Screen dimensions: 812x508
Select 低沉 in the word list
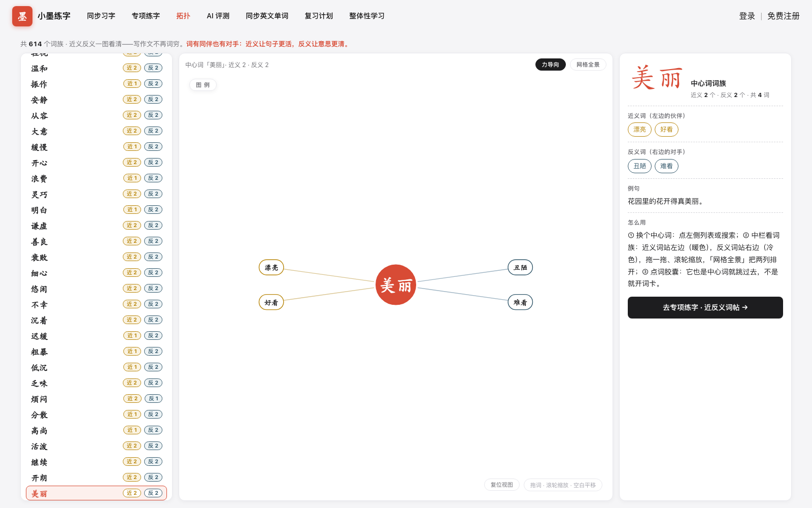pyautogui.click(x=96, y=367)
